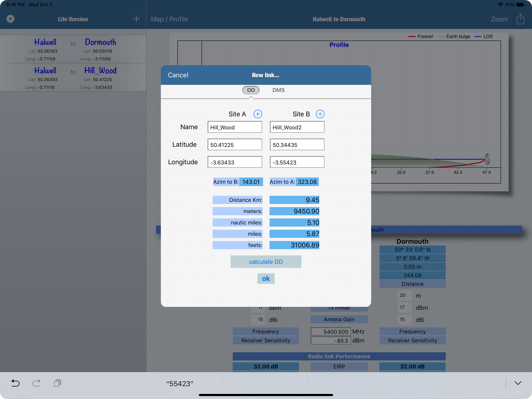Open Map / Profile view
This screenshot has height=399, width=532.
pos(170,19)
